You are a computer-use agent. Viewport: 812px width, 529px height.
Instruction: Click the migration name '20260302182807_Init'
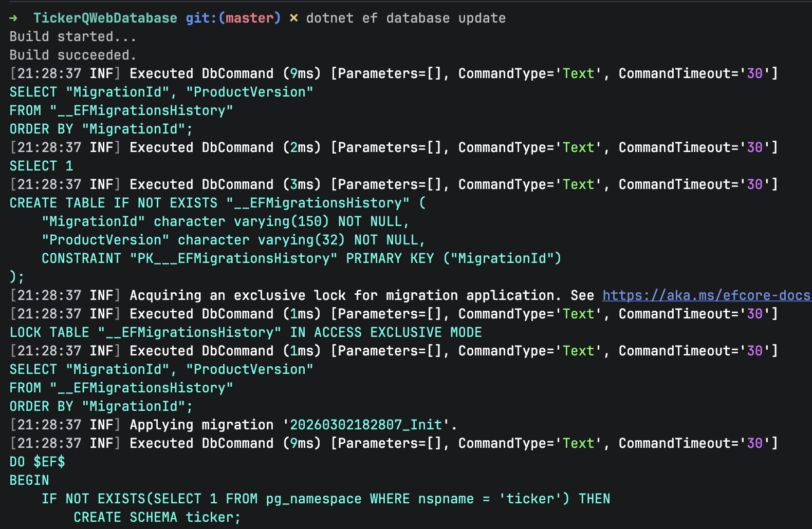click(365, 425)
